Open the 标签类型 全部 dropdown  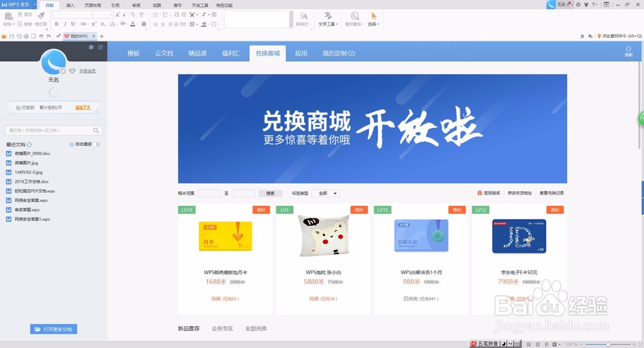(326, 193)
